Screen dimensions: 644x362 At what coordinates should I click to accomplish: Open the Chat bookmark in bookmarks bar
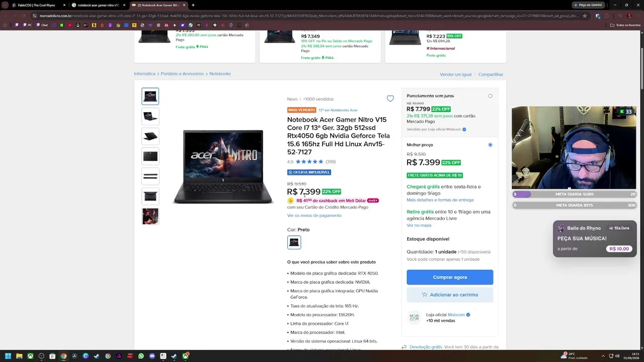tap(42, 25)
